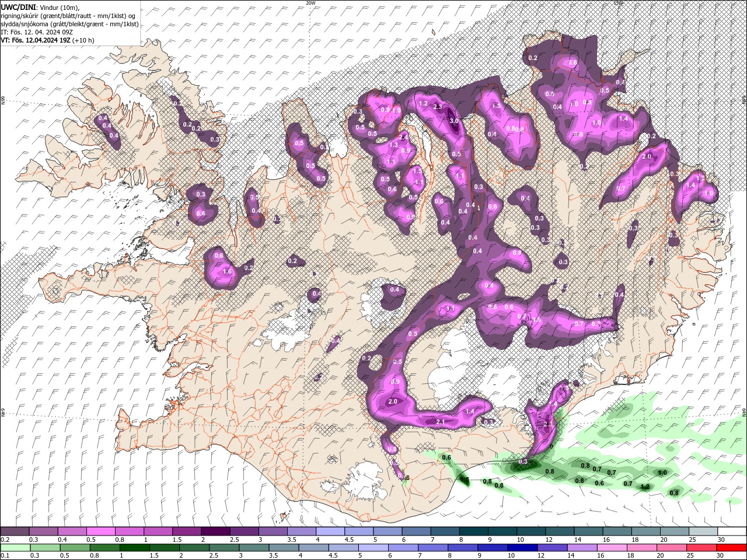
Task: Click the 2.3 snowfall value label
Action: [438, 107]
